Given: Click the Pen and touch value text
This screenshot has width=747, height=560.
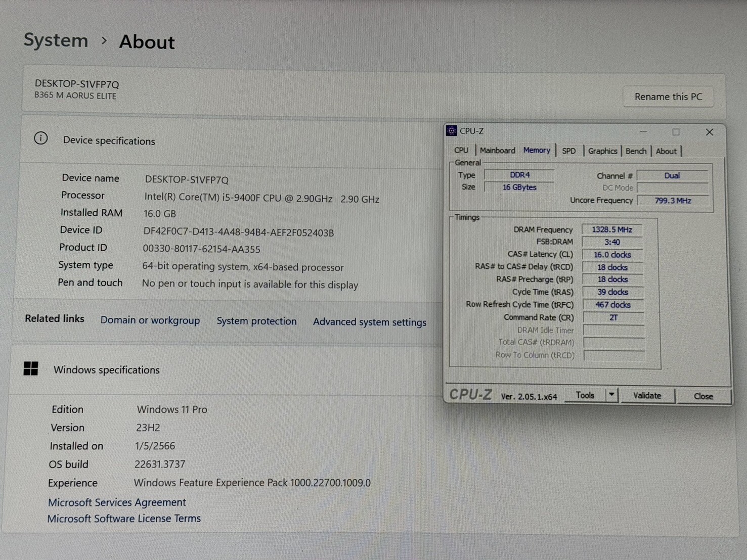Looking at the screenshot, I should pyautogui.click(x=250, y=284).
